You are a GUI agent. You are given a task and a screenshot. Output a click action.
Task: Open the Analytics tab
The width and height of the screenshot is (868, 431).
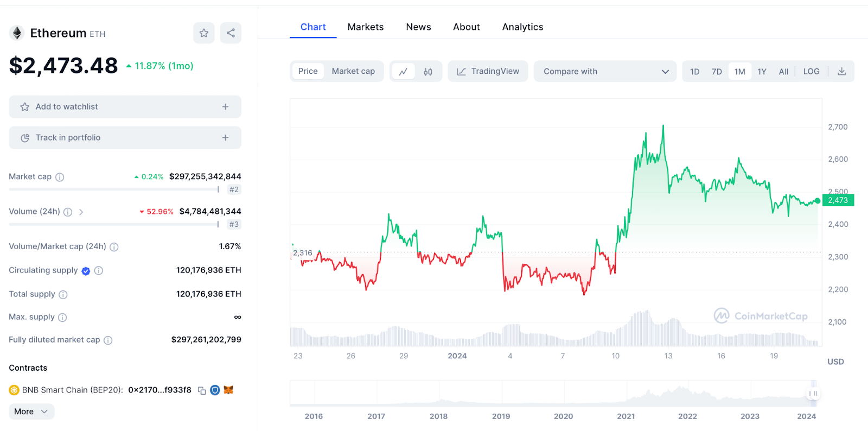click(522, 27)
